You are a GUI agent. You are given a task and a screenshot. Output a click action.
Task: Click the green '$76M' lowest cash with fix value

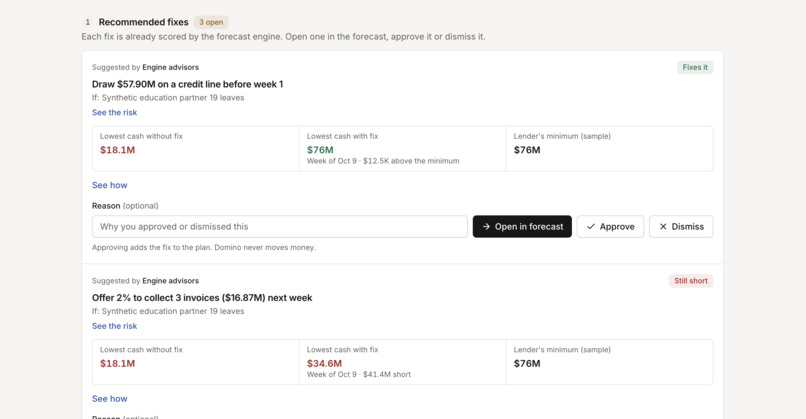[x=320, y=150]
